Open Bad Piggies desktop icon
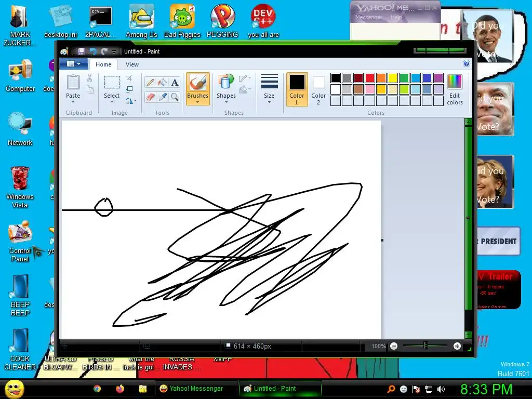This screenshot has width=532, height=399. pos(182,21)
